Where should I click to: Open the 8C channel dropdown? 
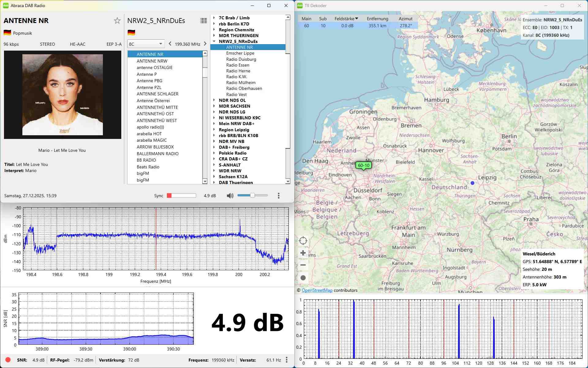pos(146,44)
